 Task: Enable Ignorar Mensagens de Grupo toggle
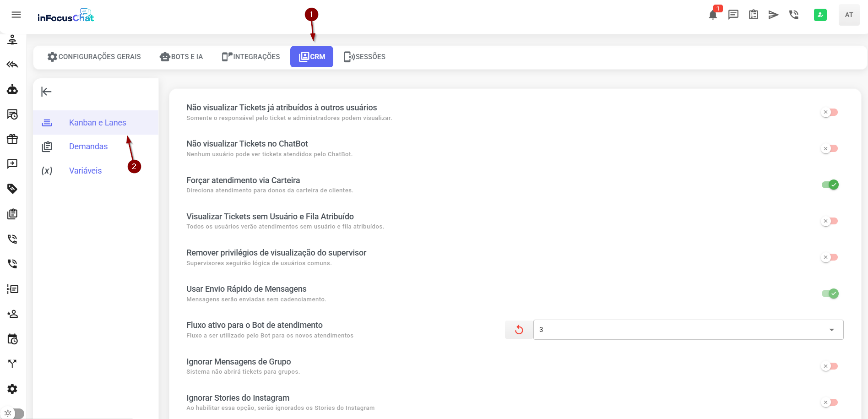(830, 366)
